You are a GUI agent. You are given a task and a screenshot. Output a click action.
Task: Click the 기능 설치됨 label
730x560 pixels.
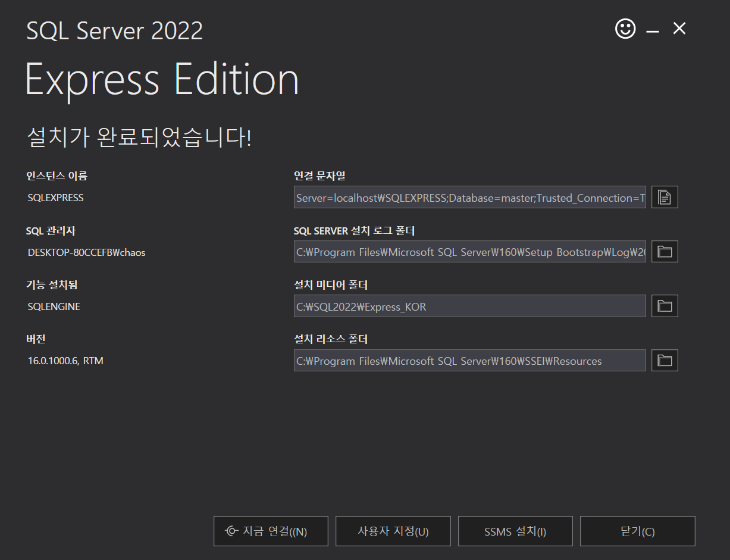coord(52,284)
